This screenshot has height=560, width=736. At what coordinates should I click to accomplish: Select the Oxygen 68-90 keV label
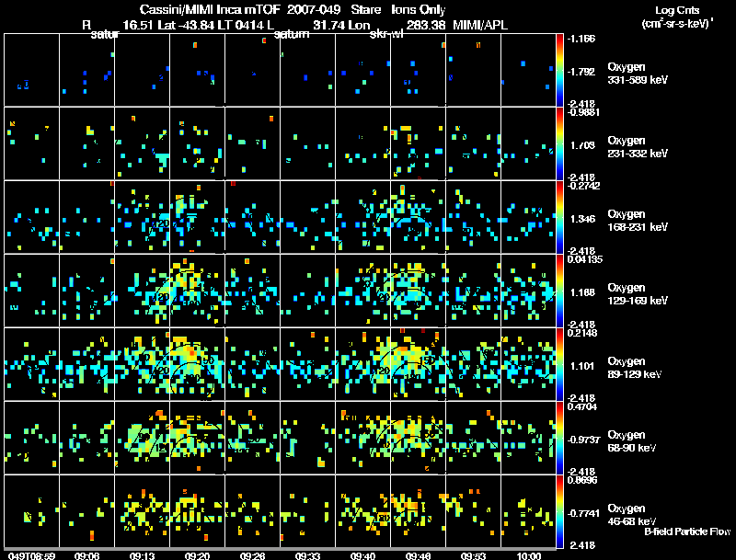632,441
